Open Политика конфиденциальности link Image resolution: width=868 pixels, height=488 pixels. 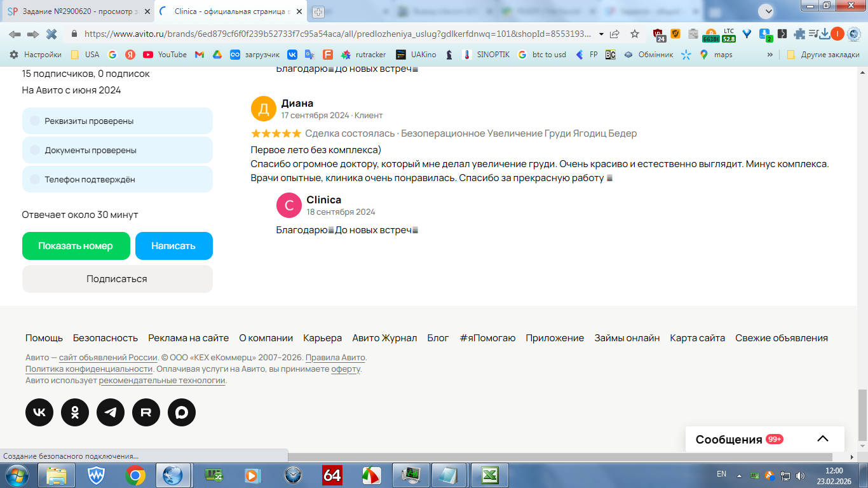pos(89,369)
